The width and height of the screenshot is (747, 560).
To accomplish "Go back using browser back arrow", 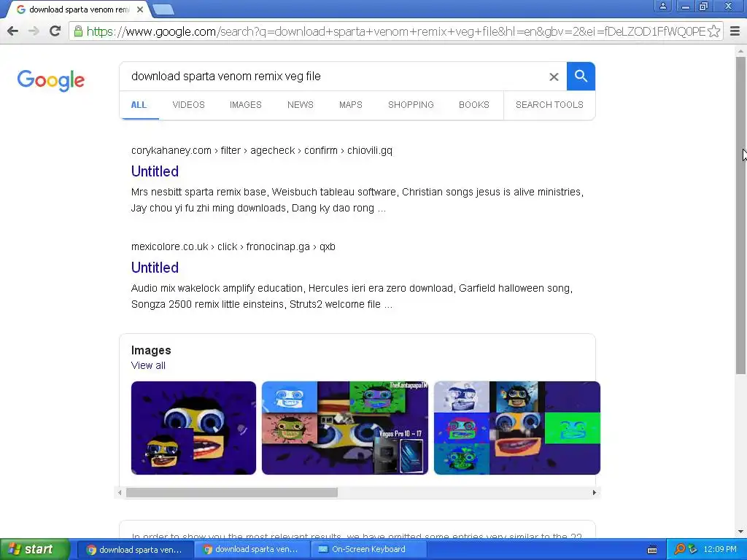I will tap(13, 31).
